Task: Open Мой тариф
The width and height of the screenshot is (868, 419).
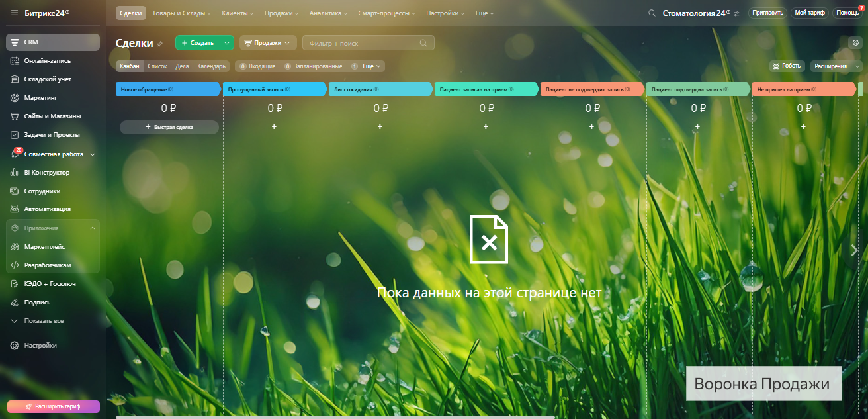Action: tap(810, 13)
